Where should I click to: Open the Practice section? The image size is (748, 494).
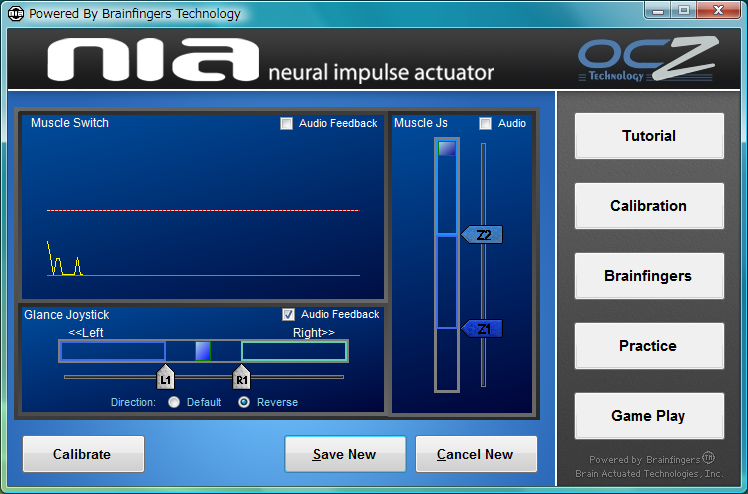pyautogui.click(x=649, y=346)
